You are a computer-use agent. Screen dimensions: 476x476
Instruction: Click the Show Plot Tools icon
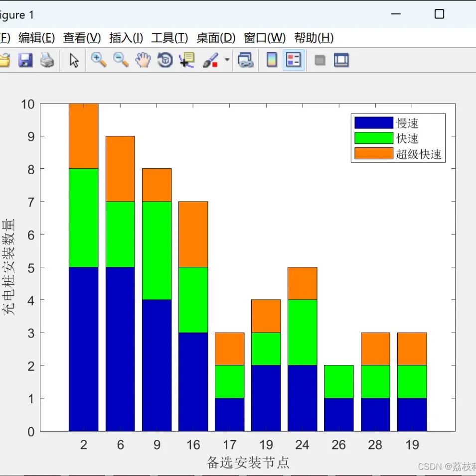(x=341, y=60)
